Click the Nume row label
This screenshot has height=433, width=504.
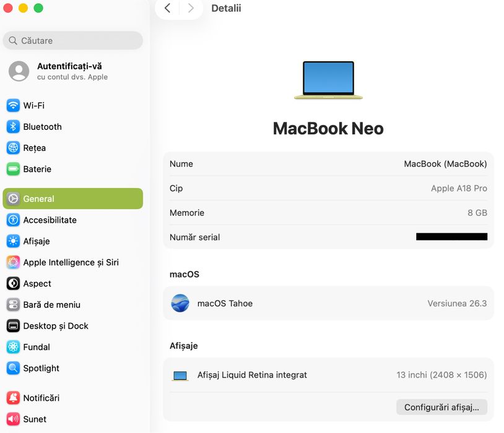(x=181, y=164)
